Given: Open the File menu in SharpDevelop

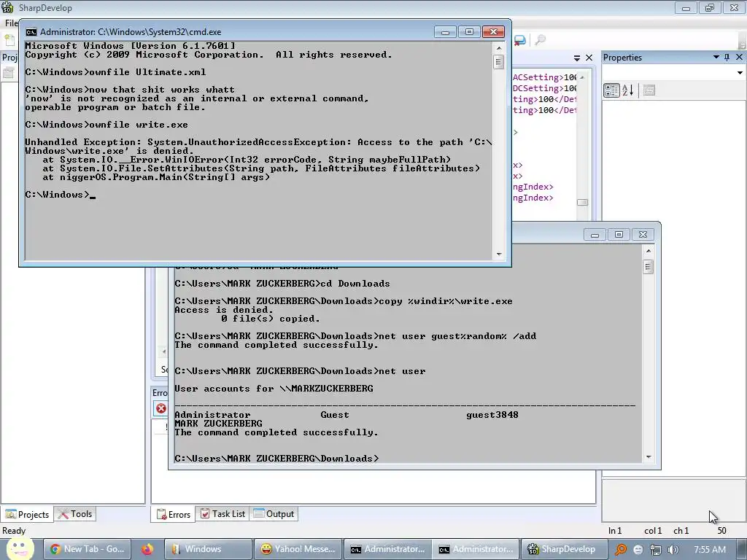Looking at the screenshot, I should coord(11,23).
